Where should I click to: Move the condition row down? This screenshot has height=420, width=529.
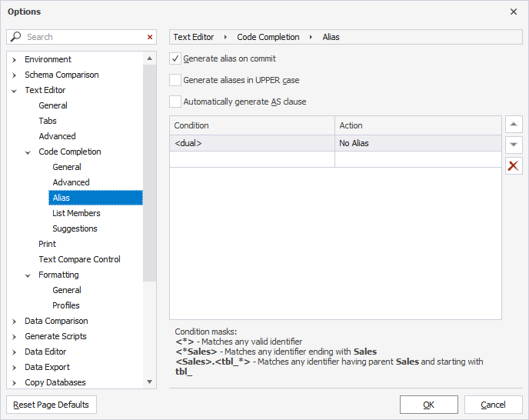pyautogui.click(x=514, y=145)
